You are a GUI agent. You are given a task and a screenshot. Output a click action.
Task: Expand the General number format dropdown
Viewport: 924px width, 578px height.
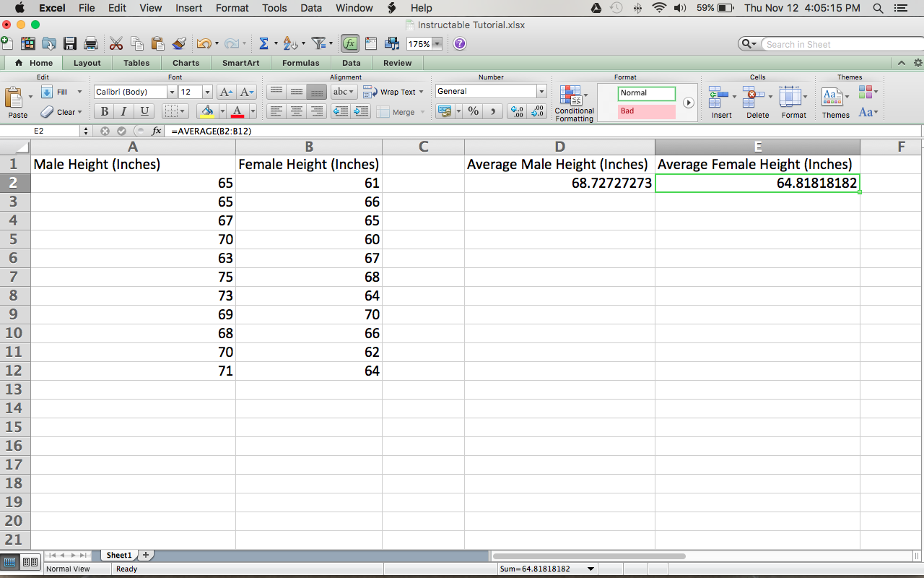point(541,91)
